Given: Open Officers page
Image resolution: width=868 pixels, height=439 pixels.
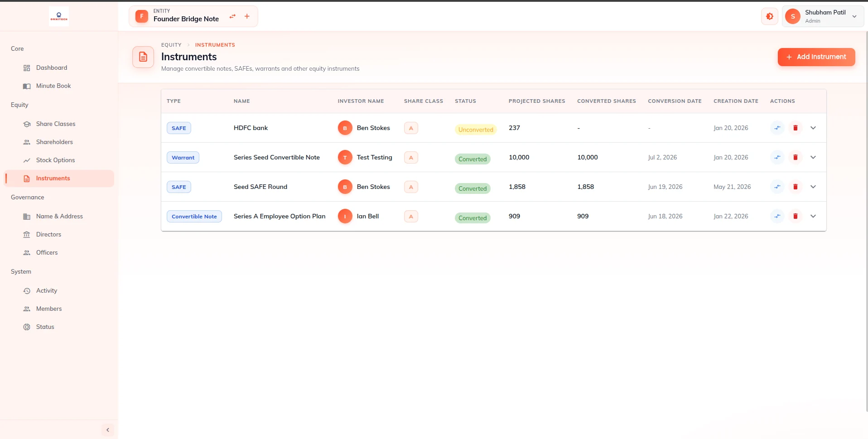Looking at the screenshot, I should coord(59,252).
